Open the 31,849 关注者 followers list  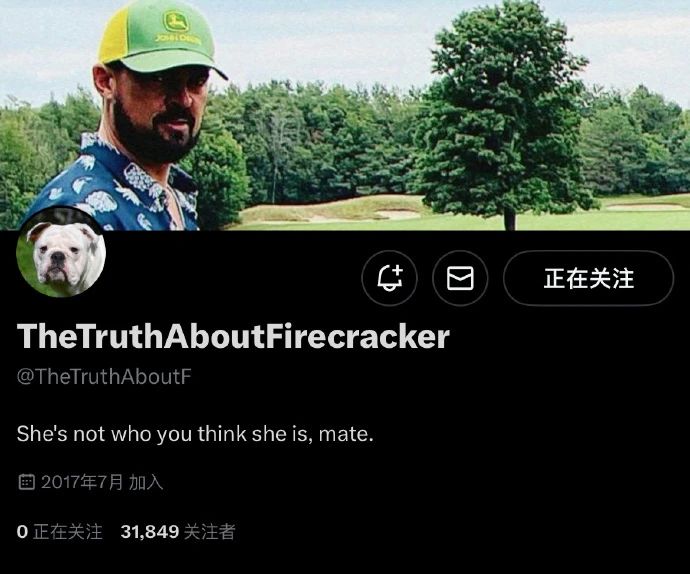178,532
